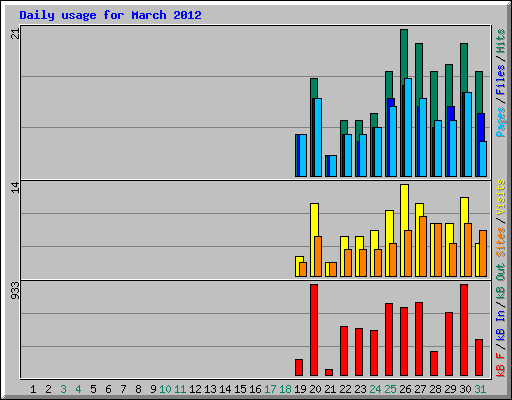Click the orange "Sites" legend label
Image resolution: width=512 pixels, height=400 pixels.
(501, 242)
